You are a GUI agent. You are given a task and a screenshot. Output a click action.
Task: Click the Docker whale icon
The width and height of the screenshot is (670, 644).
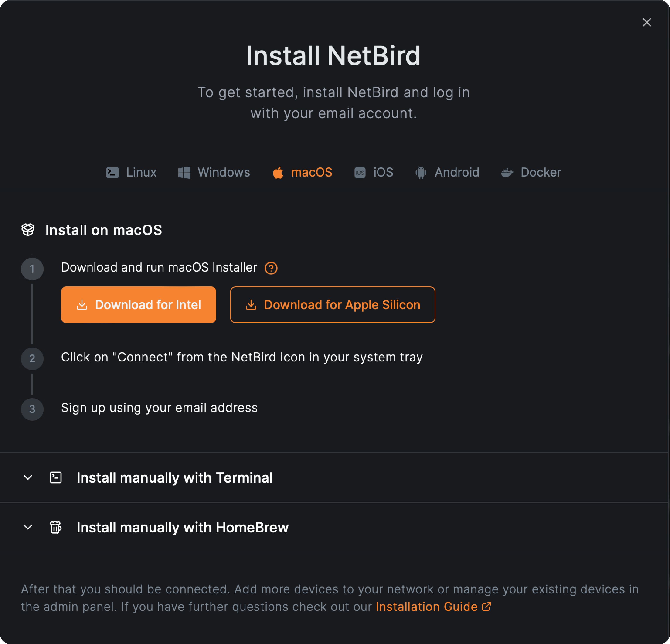pos(507,173)
